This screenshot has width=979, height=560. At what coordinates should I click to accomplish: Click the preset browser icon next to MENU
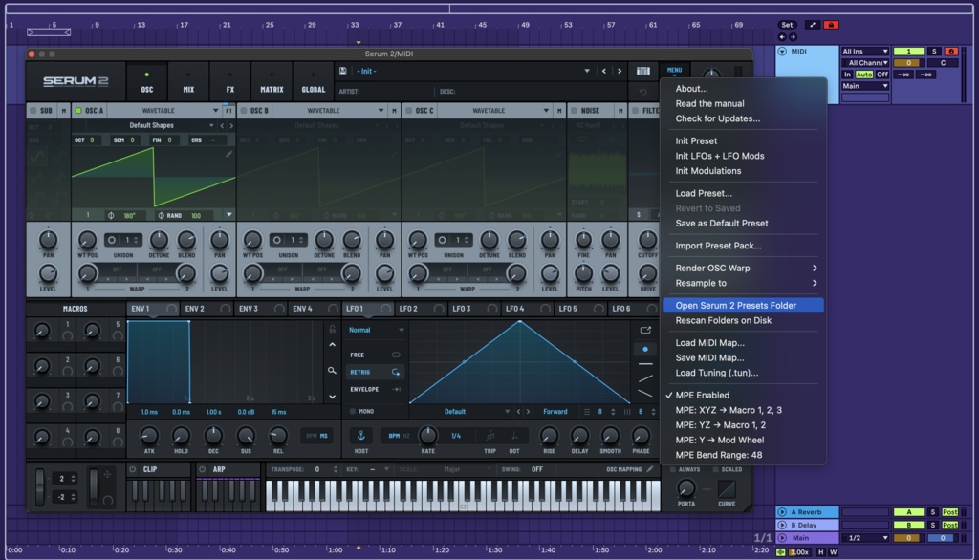tap(643, 71)
